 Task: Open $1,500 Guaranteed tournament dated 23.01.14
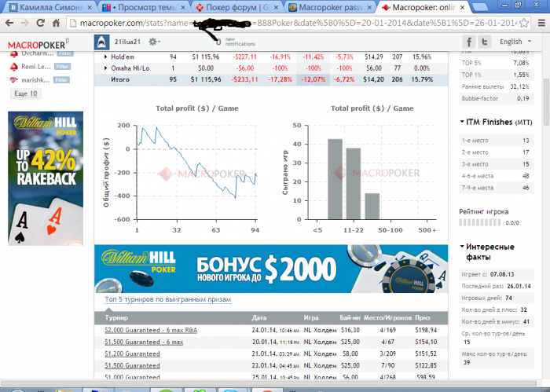pos(132,366)
